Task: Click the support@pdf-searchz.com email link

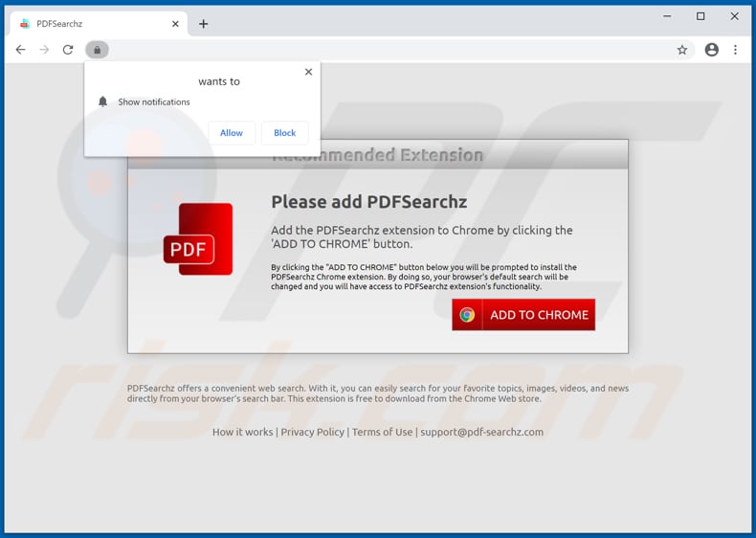Action: (x=481, y=432)
